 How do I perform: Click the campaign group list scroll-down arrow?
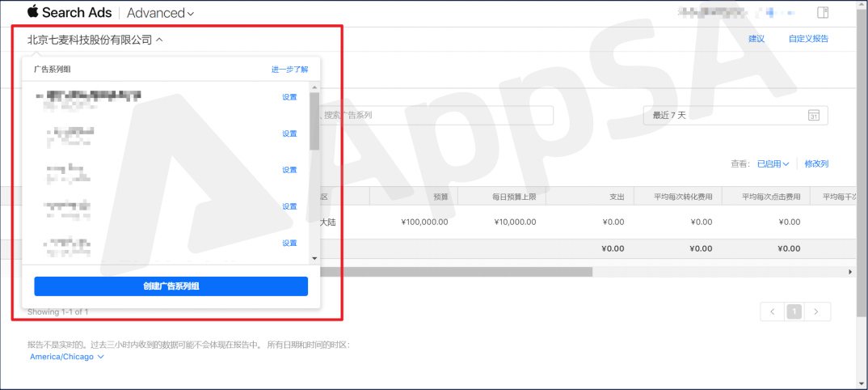tap(314, 258)
